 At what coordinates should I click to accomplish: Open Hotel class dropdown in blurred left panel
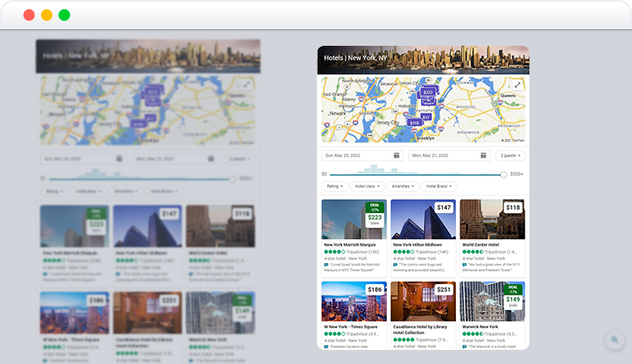tap(88, 191)
